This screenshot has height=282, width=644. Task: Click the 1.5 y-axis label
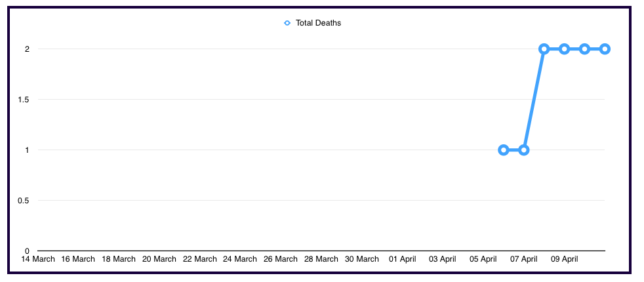(x=24, y=100)
